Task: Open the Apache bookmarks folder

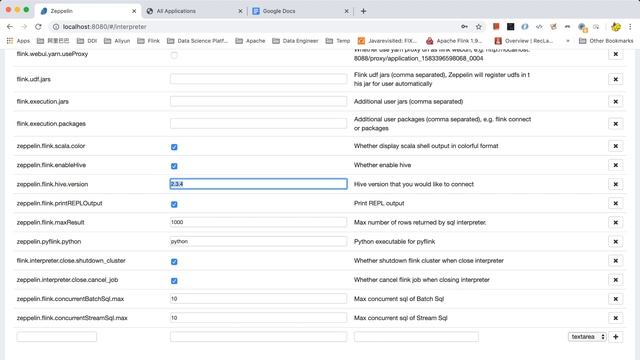Action: pyautogui.click(x=250, y=41)
